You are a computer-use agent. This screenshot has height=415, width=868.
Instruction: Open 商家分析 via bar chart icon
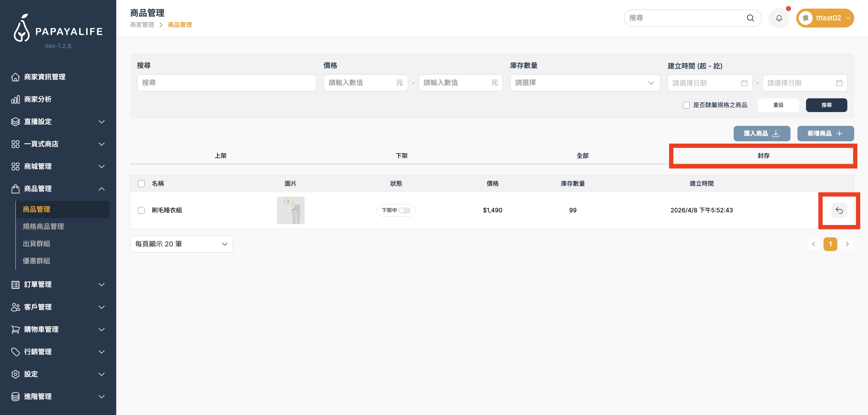[15, 99]
